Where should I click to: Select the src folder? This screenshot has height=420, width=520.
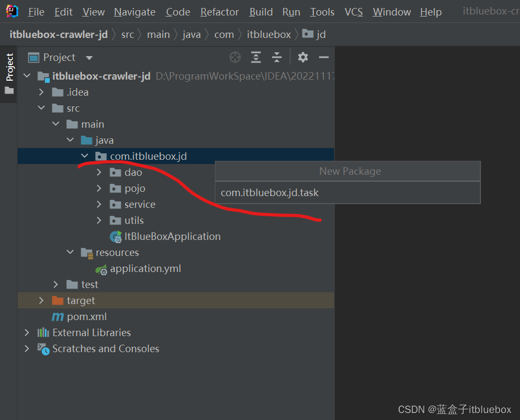pyautogui.click(x=66, y=108)
